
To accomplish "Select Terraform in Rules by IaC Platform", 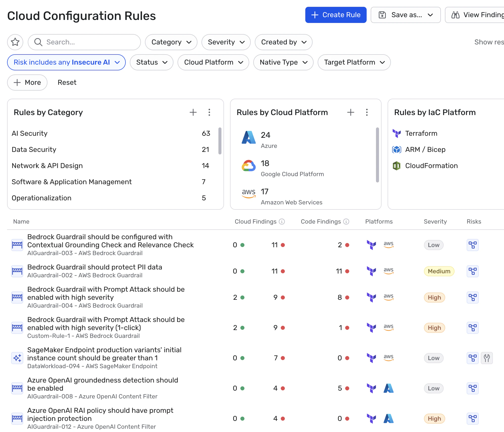I will pyautogui.click(x=421, y=133).
